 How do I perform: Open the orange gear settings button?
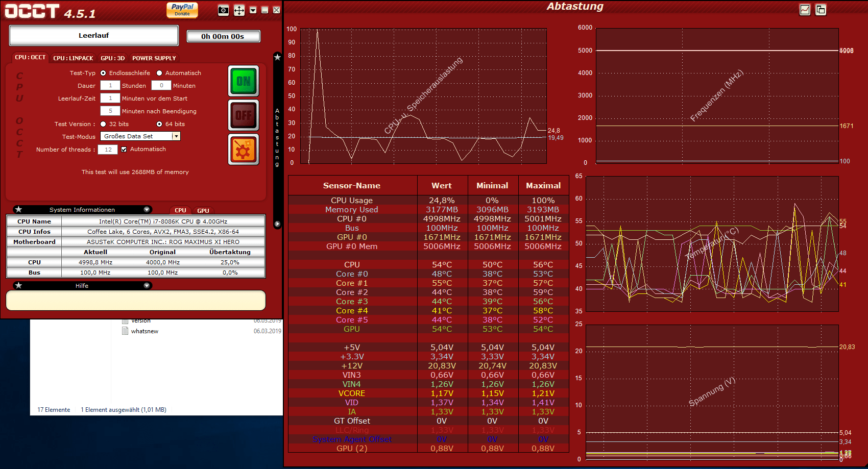pos(244,150)
